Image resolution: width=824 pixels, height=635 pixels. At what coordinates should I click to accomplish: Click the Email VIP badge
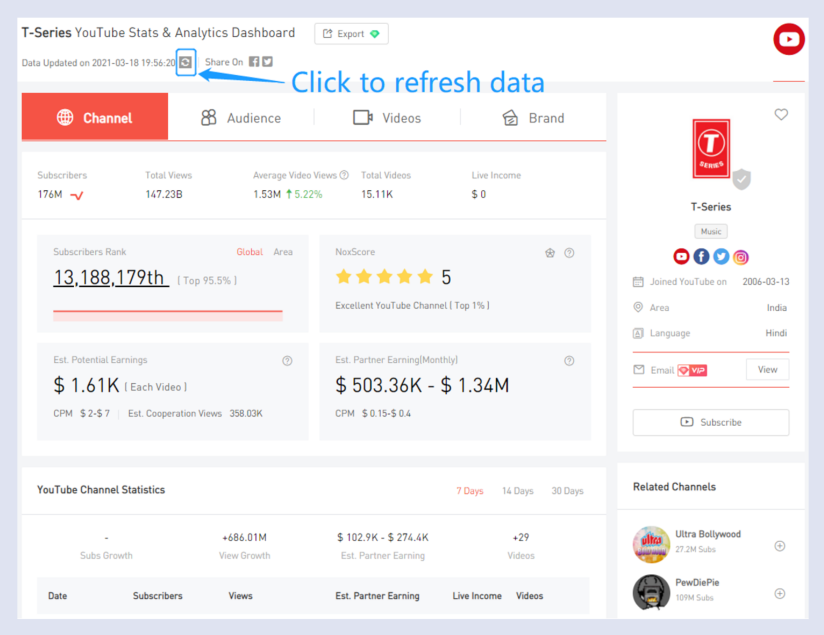pos(692,371)
